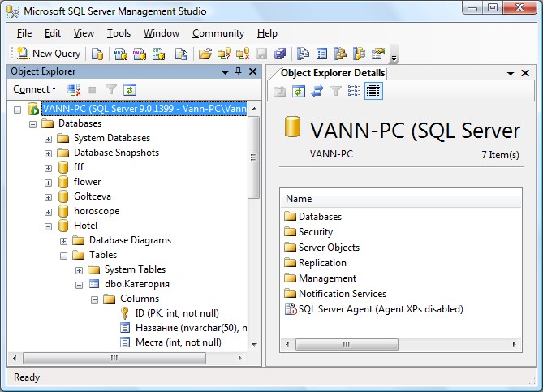Open the Window menu
The image size is (543, 392).
point(162,33)
